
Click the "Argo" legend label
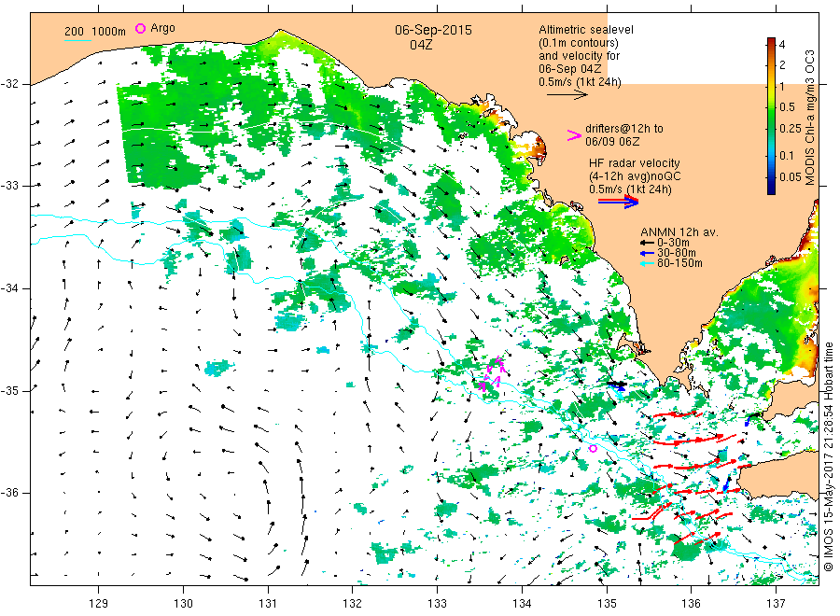(162, 28)
